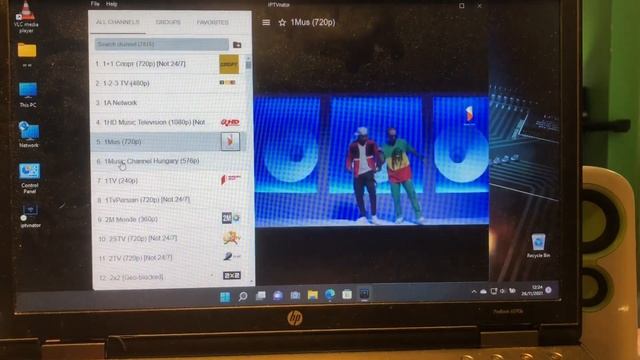640x360 pixels.
Task: Select channel 1Mus (720p) in list
Action: [168, 142]
